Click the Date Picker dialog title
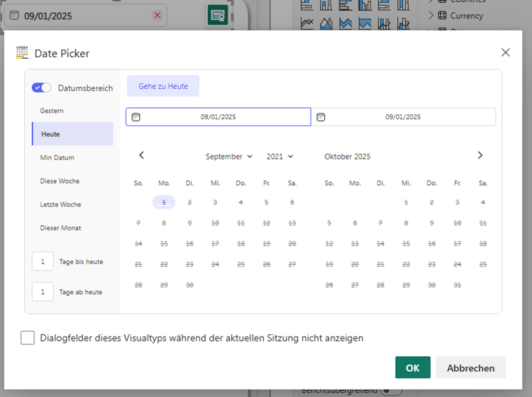 click(x=62, y=54)
